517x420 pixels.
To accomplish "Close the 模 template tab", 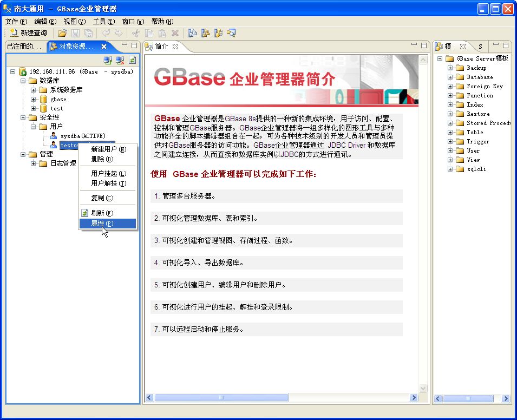I will pyautogui.click(x=463, y=47).
